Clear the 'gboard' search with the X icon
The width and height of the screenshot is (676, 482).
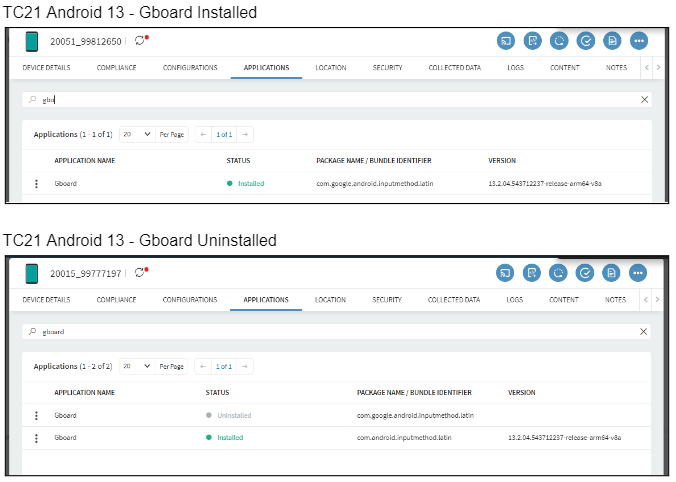643,330
